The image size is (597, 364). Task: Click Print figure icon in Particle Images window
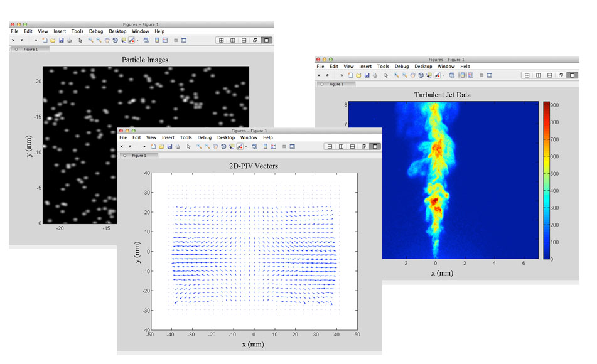click(x=69, y=40)
